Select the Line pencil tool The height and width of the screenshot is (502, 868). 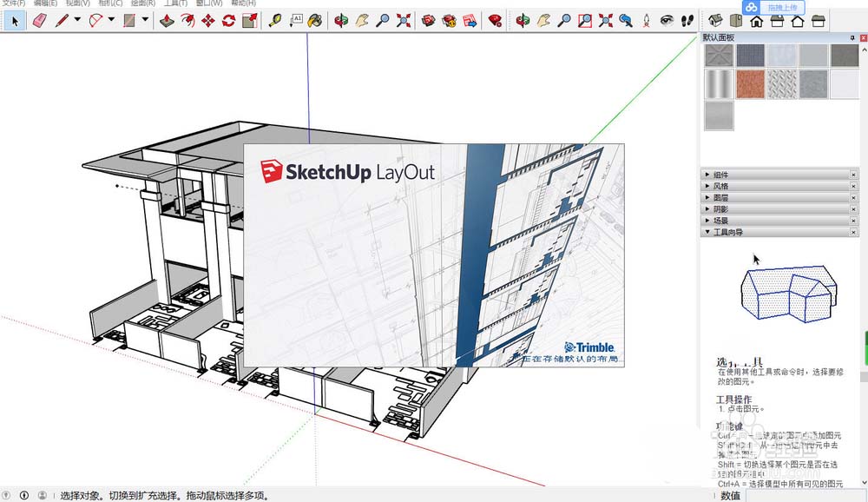(62, 21)
